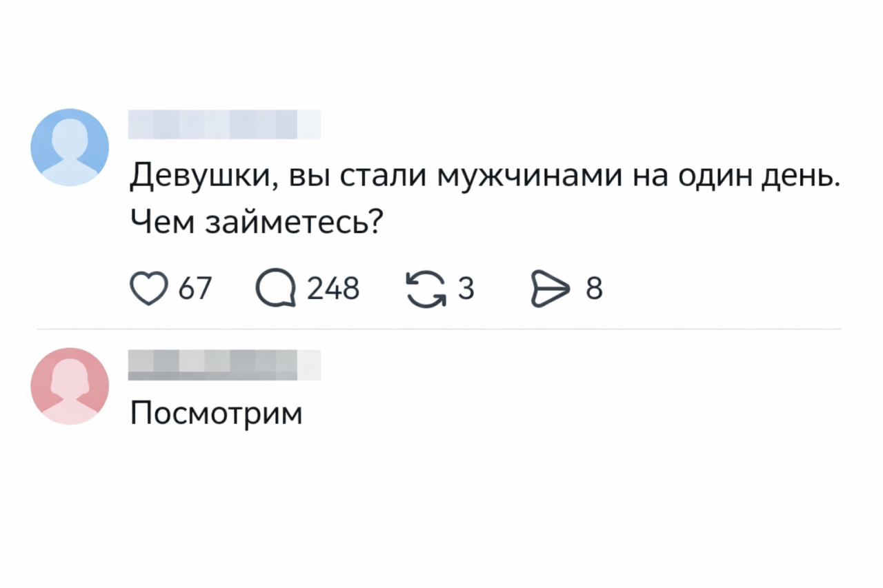
Task: Click the comment count 248
Action: click(x=333, y=288)
